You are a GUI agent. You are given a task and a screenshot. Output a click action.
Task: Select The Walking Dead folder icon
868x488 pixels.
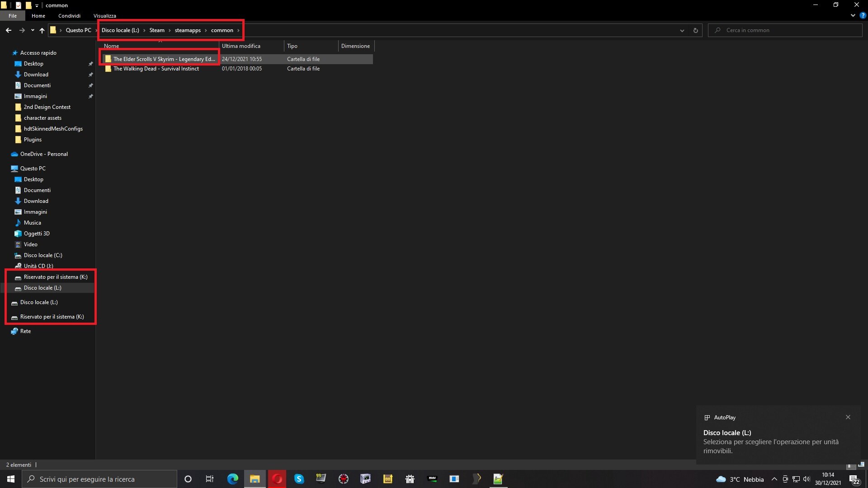[108, 69]
